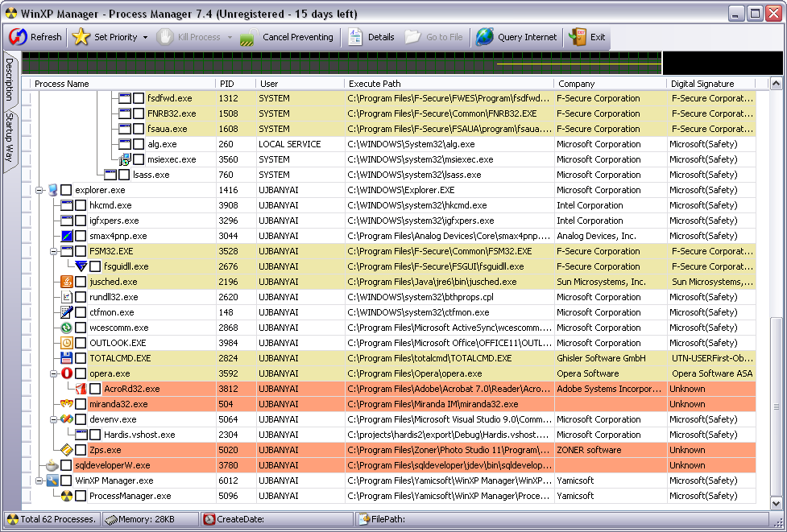Viewport: 787px width, 532px height.
Task: Click the wcescomm.exe ActiveSync icon
Action: 67,328
